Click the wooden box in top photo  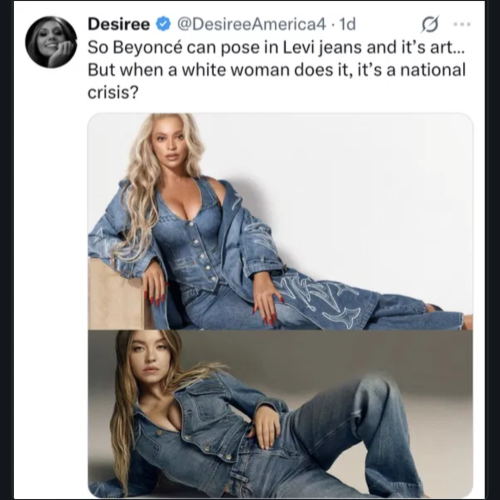pos(117,295)
